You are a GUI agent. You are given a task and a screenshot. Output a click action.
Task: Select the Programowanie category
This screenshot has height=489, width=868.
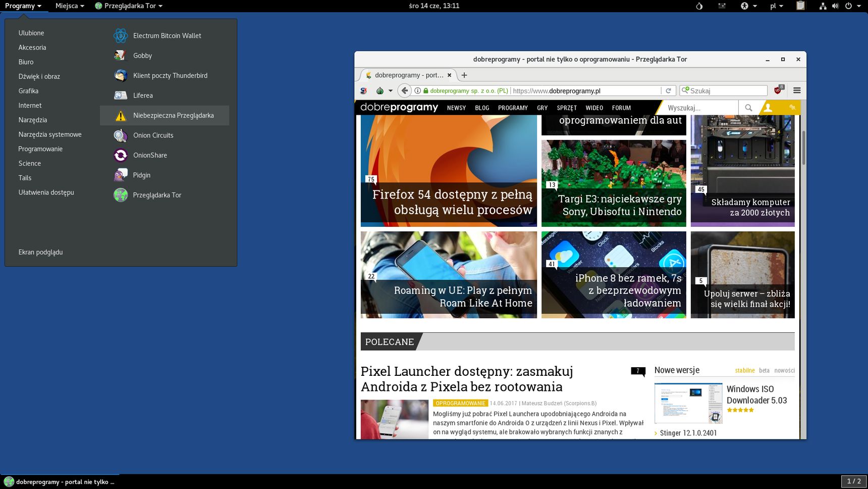[40, 149]
